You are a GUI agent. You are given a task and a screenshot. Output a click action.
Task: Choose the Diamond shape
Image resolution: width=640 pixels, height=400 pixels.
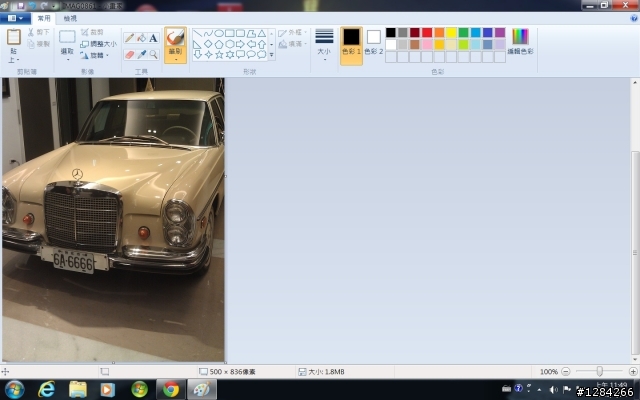(208, 44)
